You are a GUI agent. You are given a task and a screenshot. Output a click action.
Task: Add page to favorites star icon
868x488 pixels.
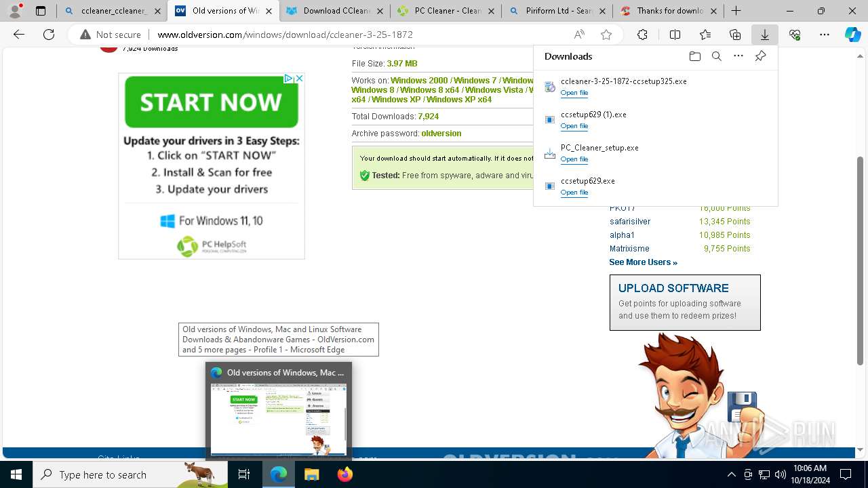tap(606, 35)
